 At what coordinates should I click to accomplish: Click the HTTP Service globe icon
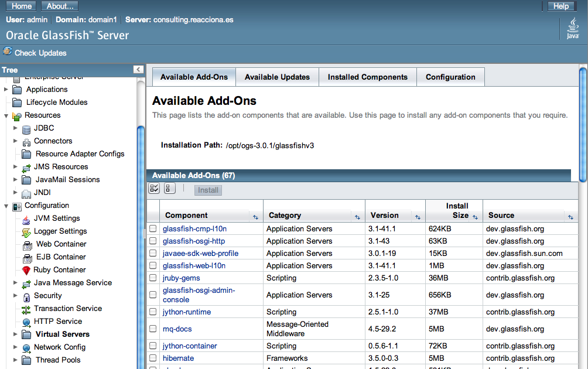[x=26, y=323]
